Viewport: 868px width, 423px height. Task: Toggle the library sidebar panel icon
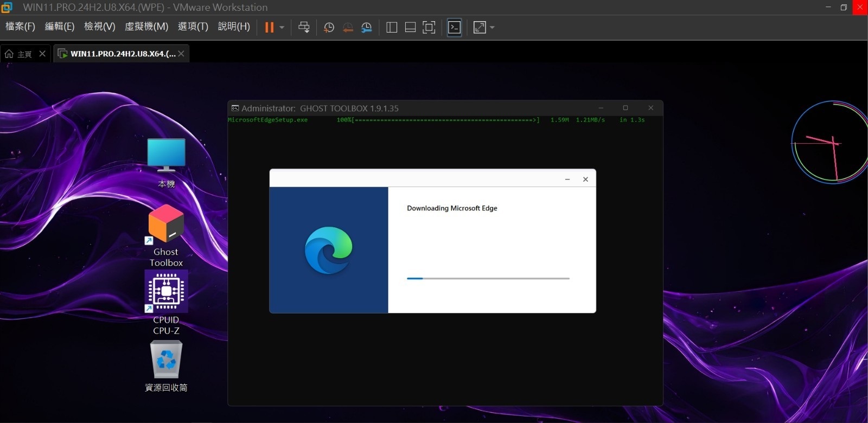(x=392, y=27)
